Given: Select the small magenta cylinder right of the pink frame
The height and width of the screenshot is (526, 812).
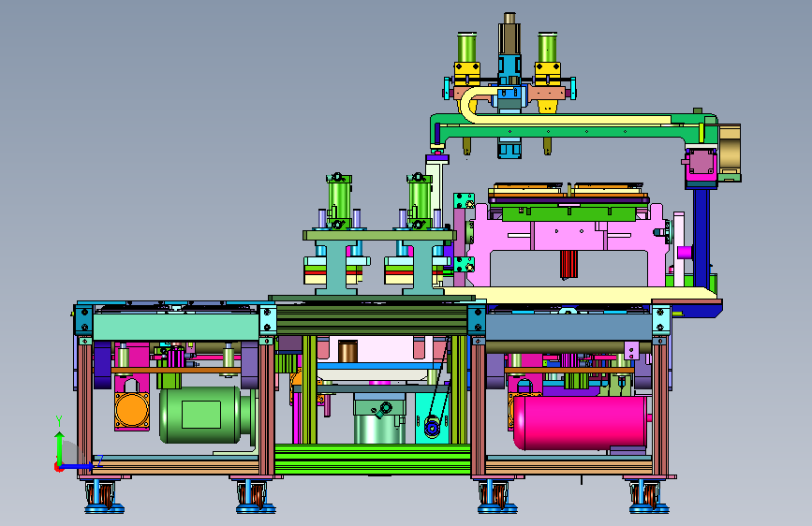Looking at the screenshot, I should [685, 253].
